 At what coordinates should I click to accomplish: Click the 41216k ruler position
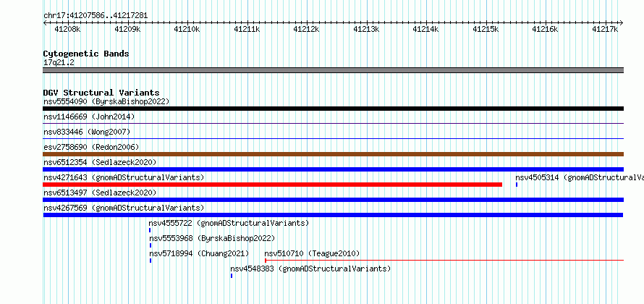click(x=546, y=29)
